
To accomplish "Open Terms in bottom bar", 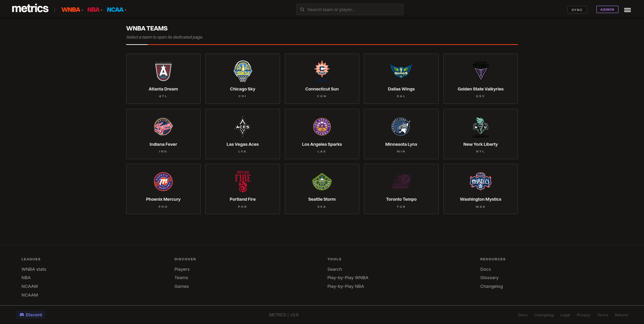I will pos(602,315).
